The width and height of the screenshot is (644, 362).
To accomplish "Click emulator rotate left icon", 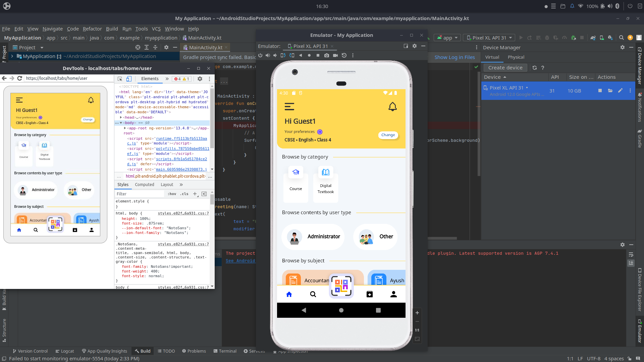I will tap(283, 55).
